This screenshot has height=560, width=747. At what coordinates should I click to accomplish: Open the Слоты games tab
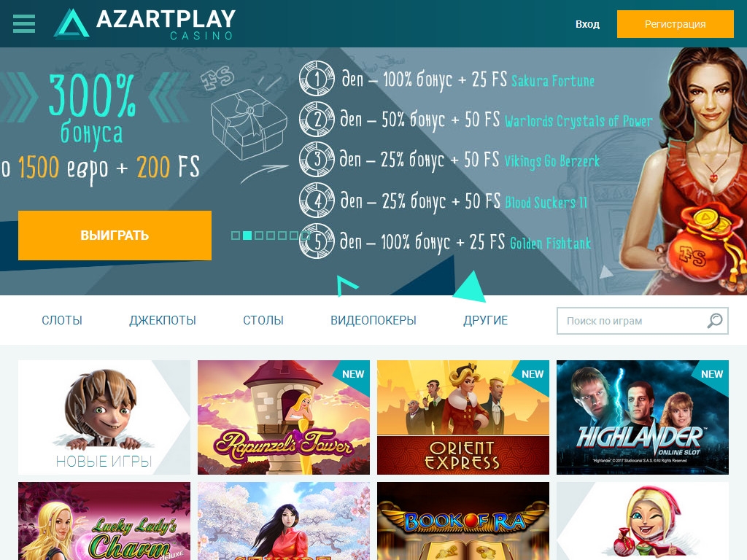[62, 320]
